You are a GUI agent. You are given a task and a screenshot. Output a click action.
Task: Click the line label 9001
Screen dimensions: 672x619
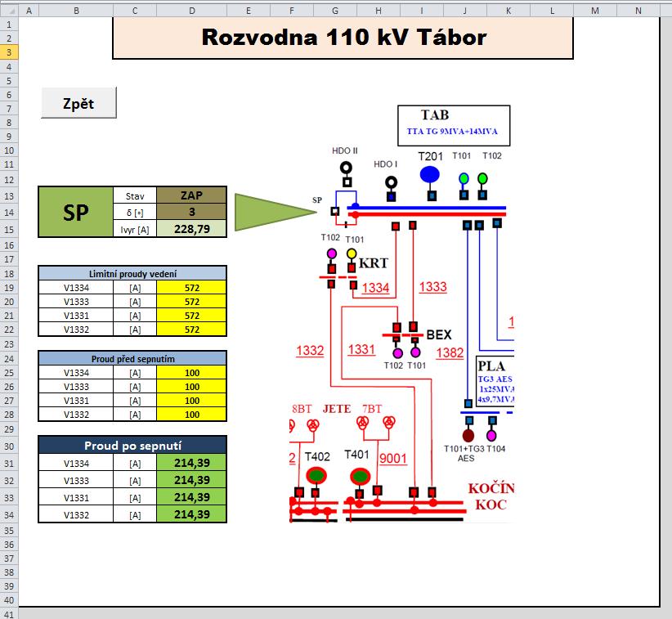[x=393, y=458]
